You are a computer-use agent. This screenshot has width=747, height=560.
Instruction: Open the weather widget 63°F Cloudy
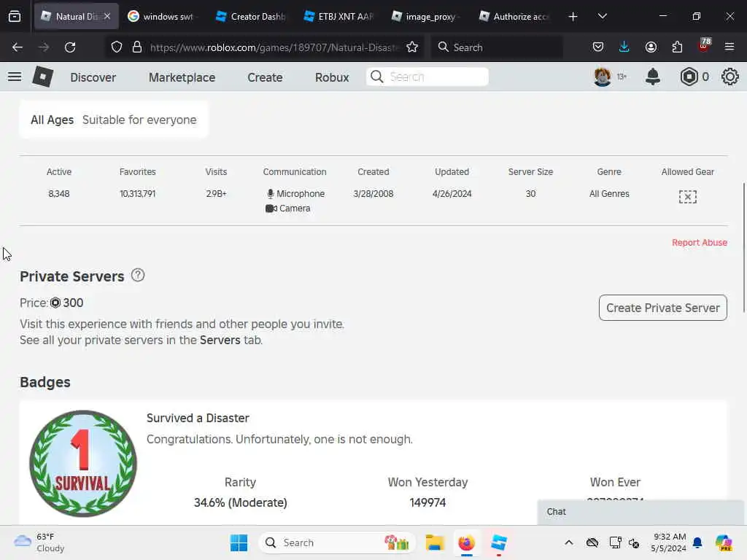point(39,542)
